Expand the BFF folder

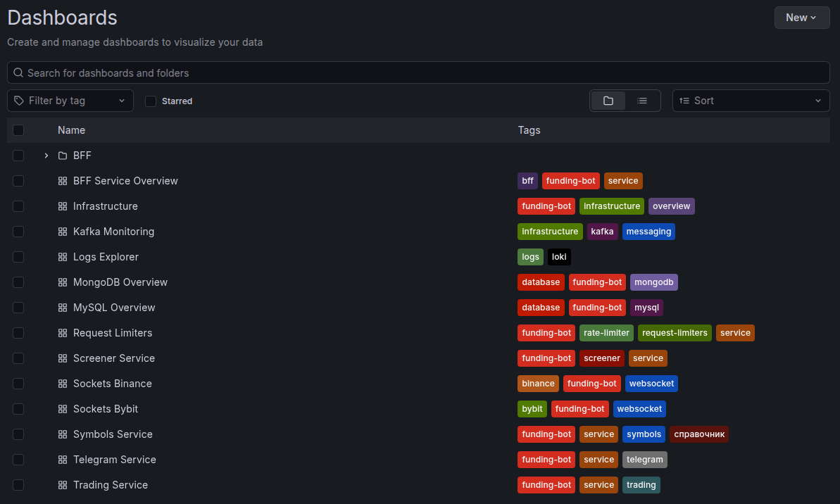pos(46,155)
